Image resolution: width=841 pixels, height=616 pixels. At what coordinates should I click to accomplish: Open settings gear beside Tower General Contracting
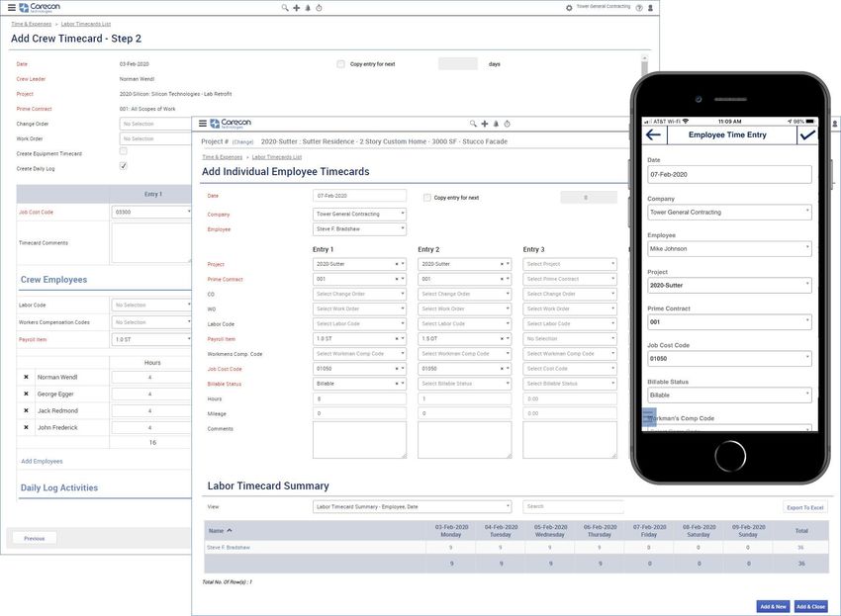coord(569,8)
